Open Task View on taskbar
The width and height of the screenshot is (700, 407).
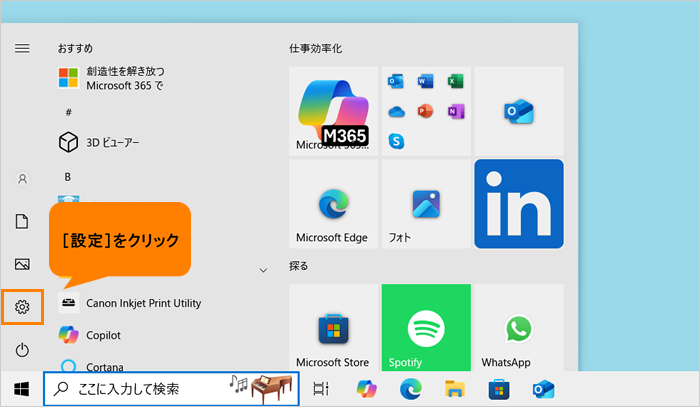[321, 389]
